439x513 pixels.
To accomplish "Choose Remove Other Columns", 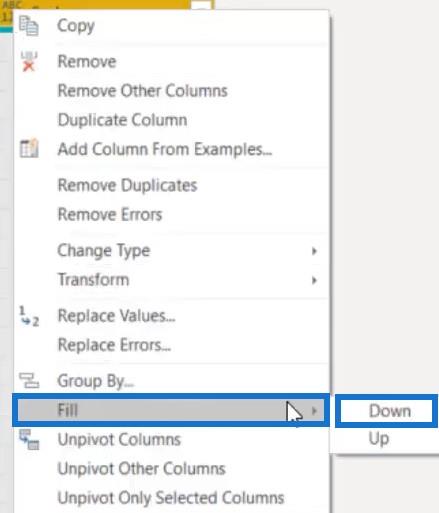I will pos(142,91).
